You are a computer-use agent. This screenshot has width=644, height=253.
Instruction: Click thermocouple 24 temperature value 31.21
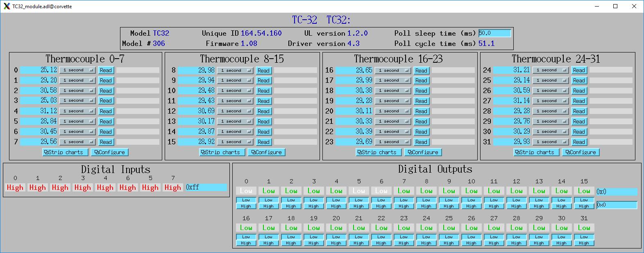[512, 70]
